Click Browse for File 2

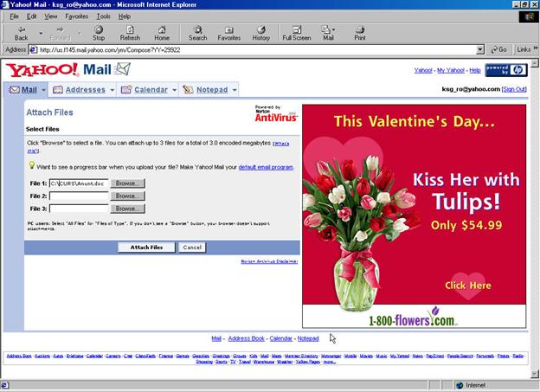point(127,196)
